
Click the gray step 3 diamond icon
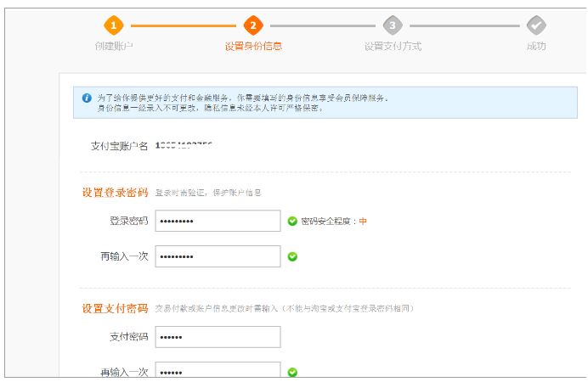pyautogui.click(x=392, y=25)
